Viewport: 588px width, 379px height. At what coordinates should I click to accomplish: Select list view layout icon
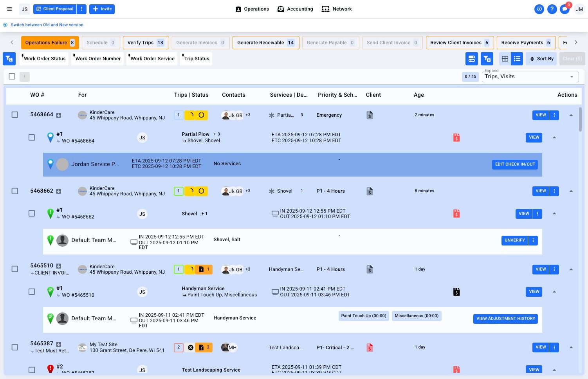(517, 59)
